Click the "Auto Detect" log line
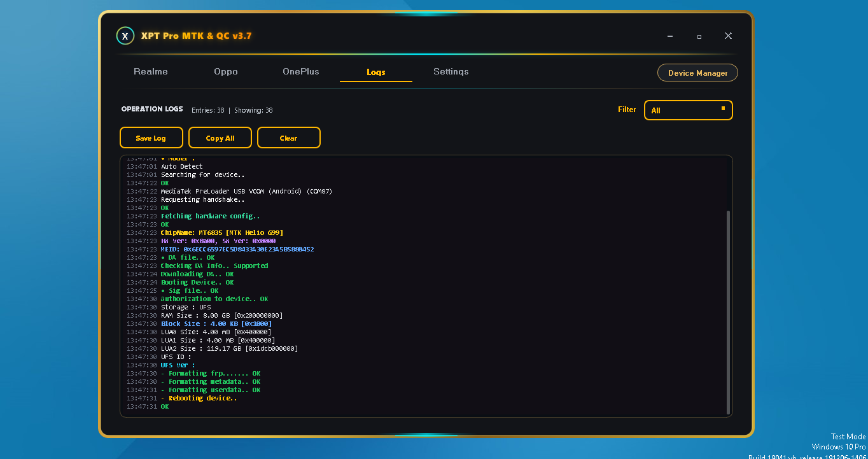 [x=182, y=167]
